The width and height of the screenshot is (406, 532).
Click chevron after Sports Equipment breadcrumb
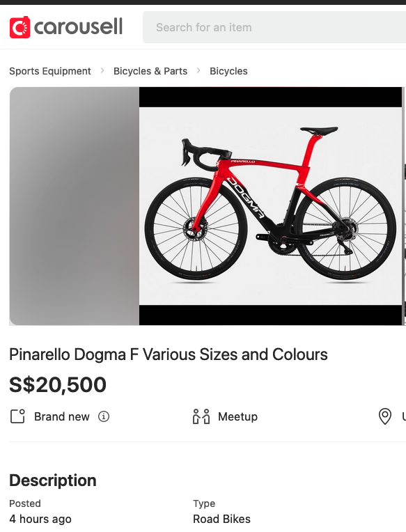[102, 71]
